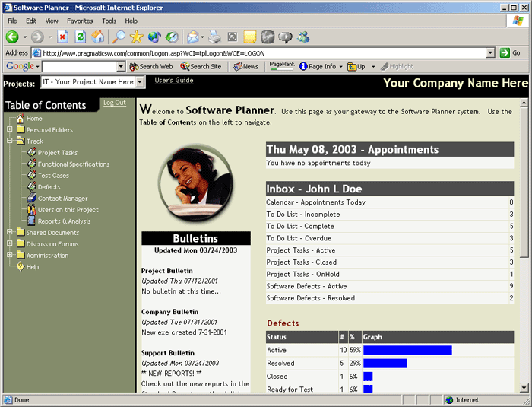Image resolution: width=532 pixels, height=407 pixels.
Task: Click the browser Back arrow icon
Action: pyautogui.click(x=12, y=37)
